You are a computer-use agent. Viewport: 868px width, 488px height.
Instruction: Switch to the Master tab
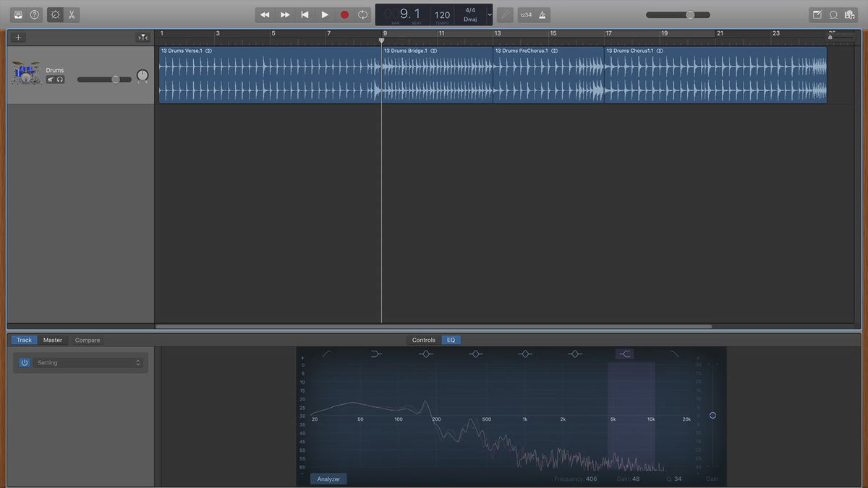point(53,340)
